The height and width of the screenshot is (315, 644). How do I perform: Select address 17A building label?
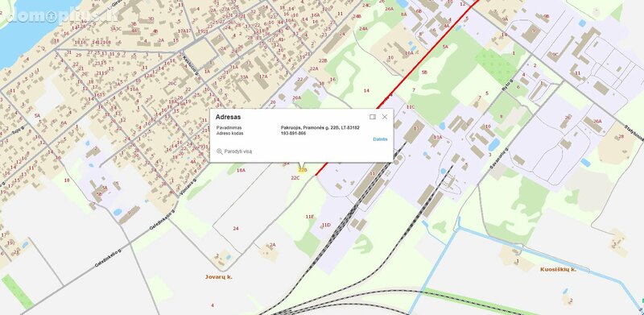[263, 76]
